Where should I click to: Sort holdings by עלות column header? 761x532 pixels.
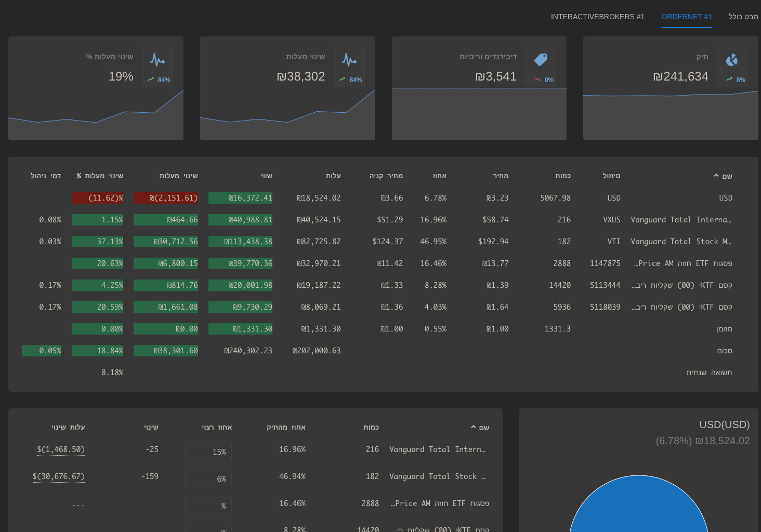333,176
